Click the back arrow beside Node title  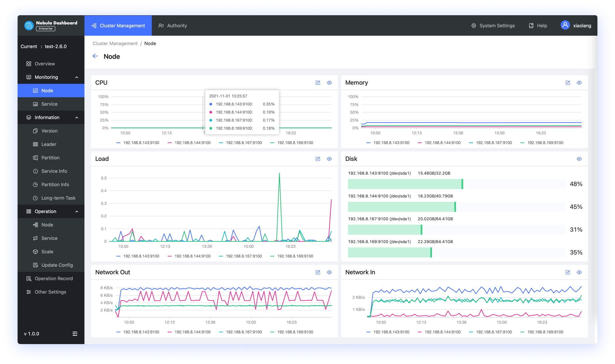tap(95, 56)
